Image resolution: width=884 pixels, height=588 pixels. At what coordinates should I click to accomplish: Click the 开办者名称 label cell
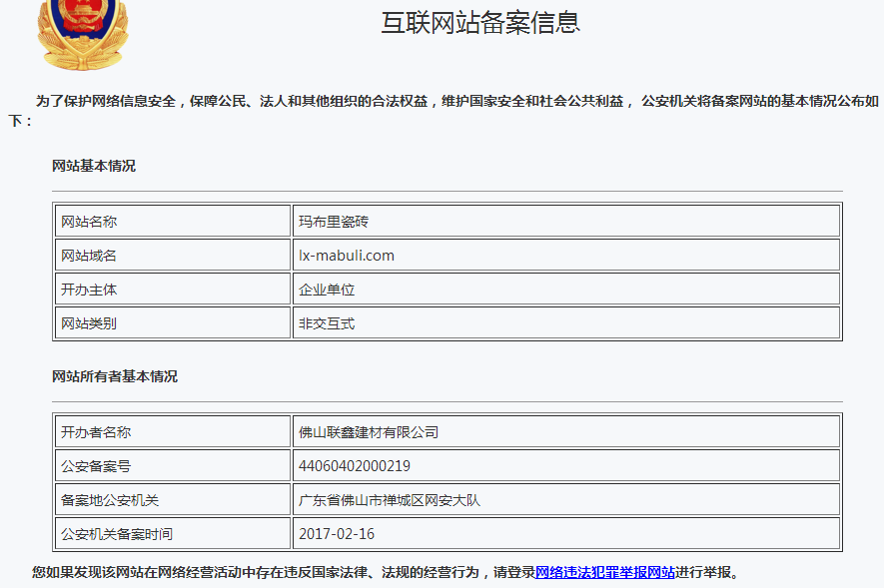point(173,432)
